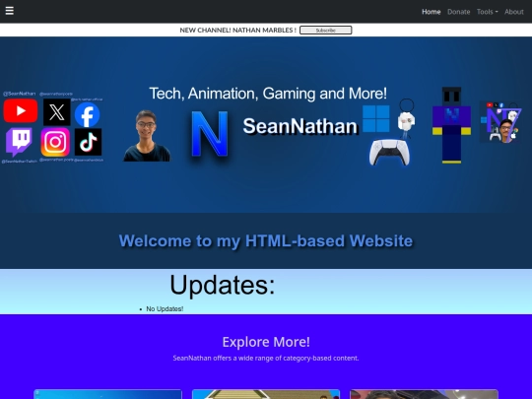This screenshot has width=532, height=399.
Task: Click the portrait photo in banner
Action: click(x=147, y=136)
